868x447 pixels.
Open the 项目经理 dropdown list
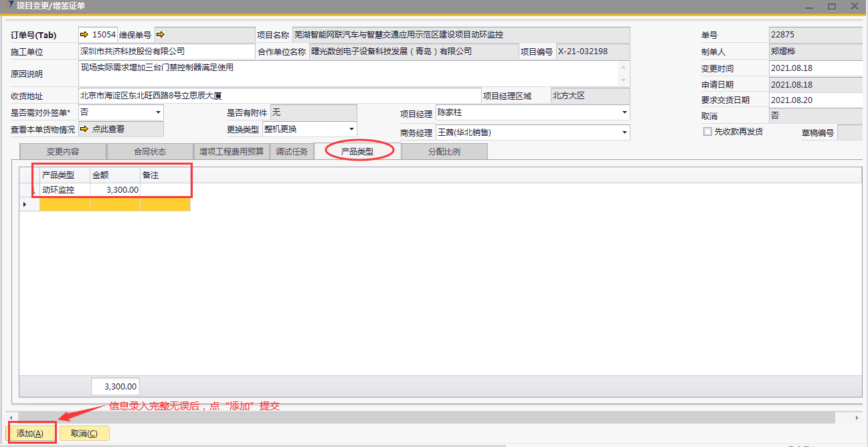(x=624, y=112)
